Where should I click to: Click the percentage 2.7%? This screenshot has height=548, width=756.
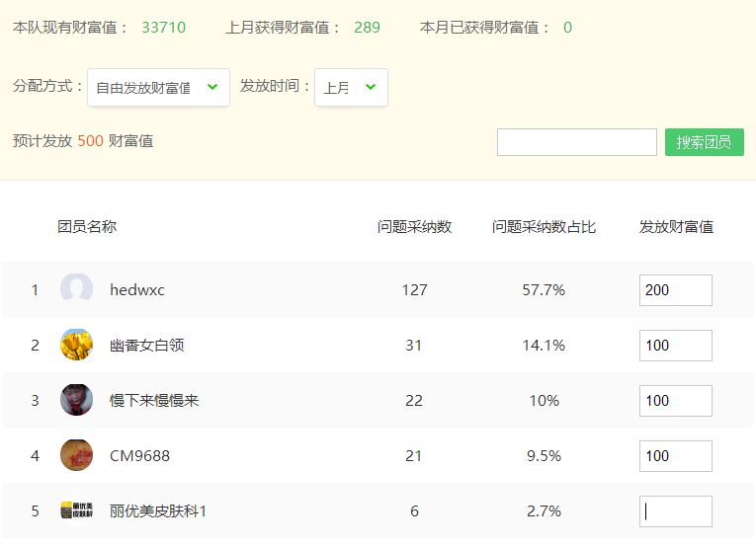(x=544, y=511)
